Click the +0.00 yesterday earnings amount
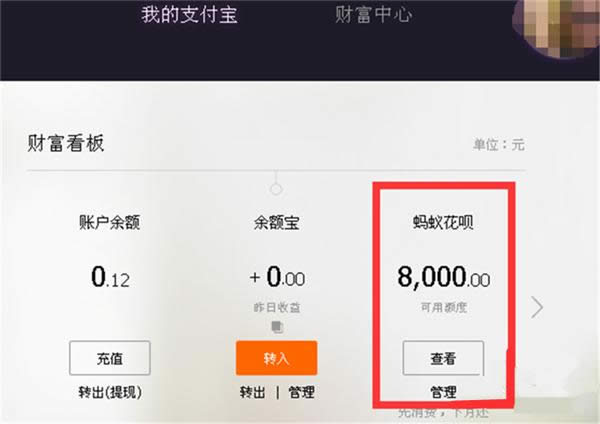This screenshot has width=600, height=424. click(x=276, y=278)
